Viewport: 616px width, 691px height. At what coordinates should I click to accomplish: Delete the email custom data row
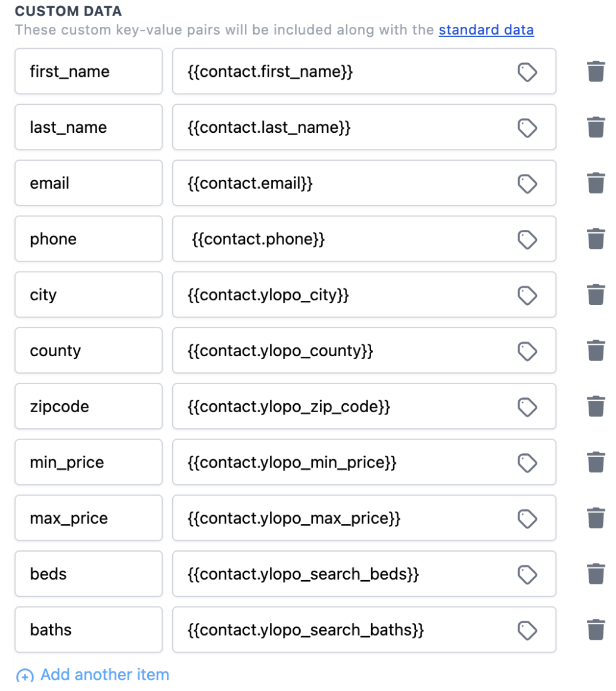tap(596, 183)
